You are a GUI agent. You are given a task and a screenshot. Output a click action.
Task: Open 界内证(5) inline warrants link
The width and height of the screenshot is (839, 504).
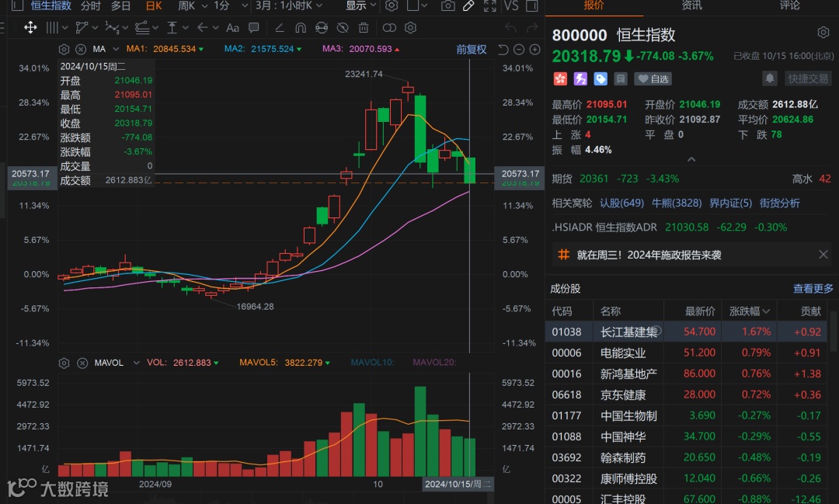[730, 203]
